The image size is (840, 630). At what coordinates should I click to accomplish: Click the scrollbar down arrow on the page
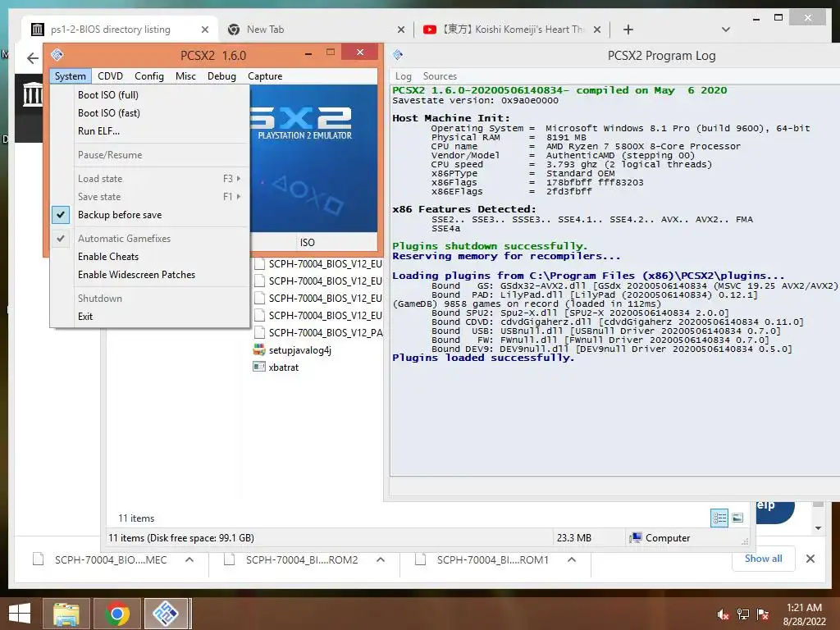pos(818,528)
